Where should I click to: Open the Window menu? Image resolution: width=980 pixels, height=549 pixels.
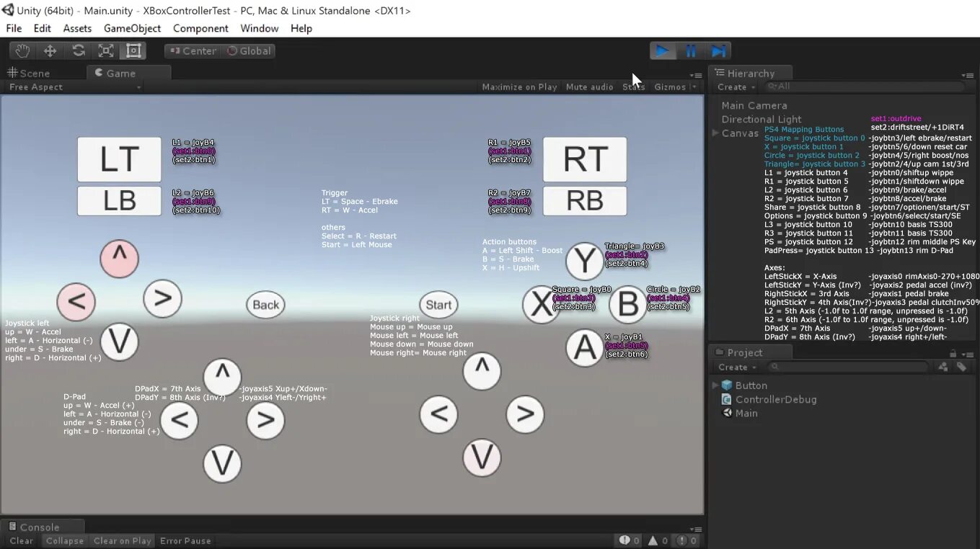(260, 28)
